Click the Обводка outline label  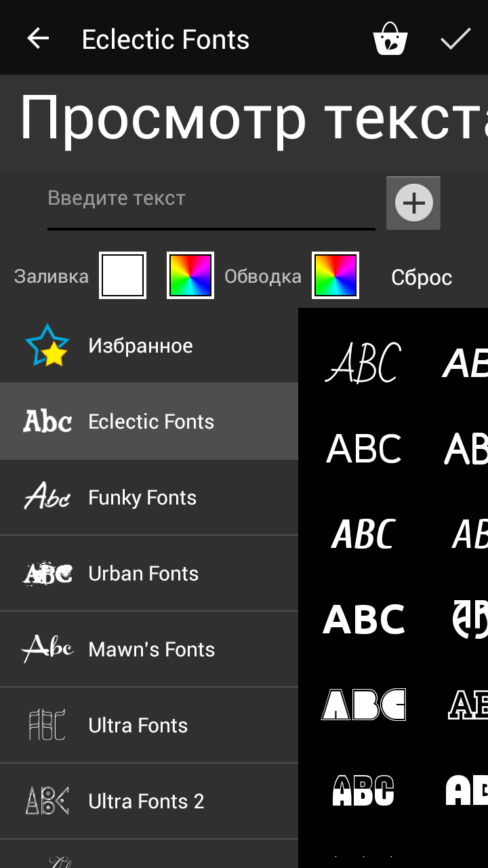263,277
